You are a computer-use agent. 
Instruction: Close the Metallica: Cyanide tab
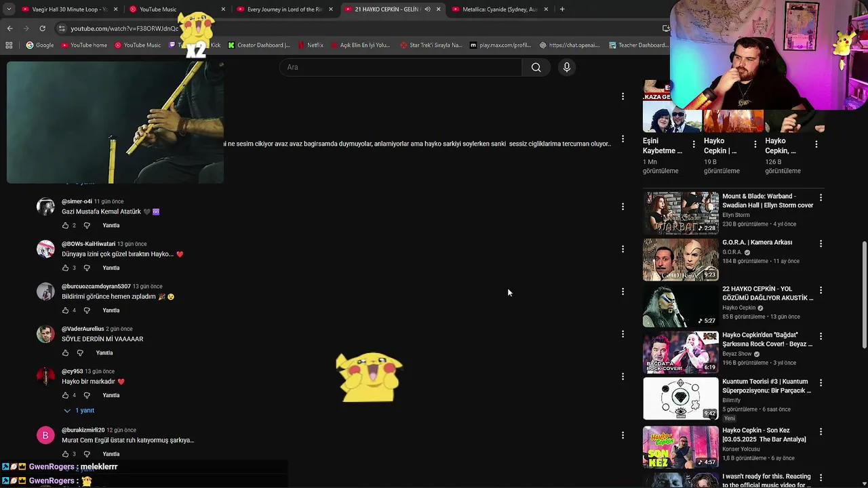(x=546, y=9)
